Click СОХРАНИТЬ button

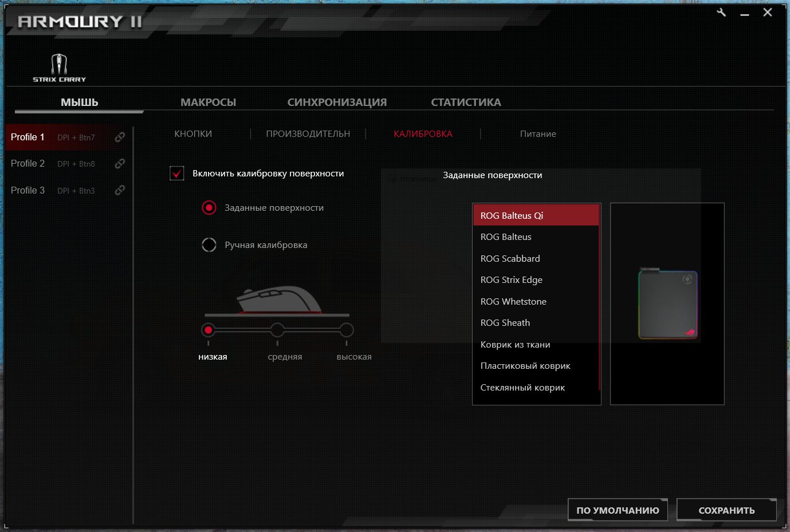[726, 510]
